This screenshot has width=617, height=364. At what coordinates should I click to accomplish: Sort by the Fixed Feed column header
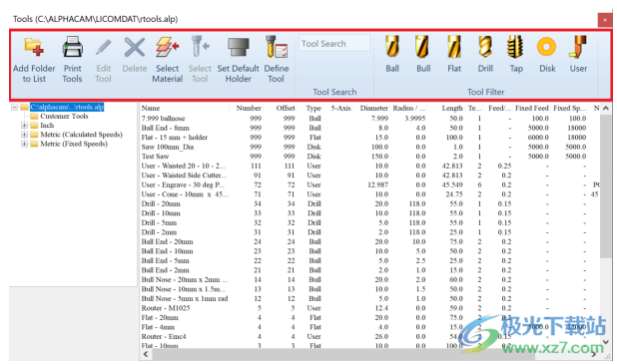531,108
